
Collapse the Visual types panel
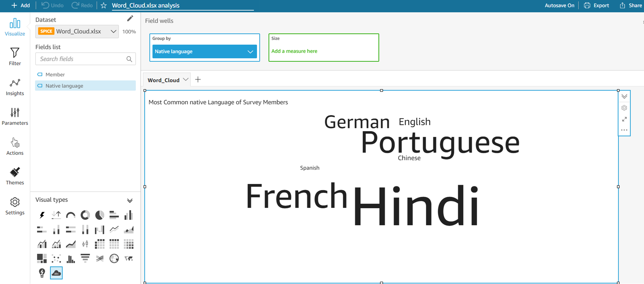pyautogui.click(x=130, y=200)
